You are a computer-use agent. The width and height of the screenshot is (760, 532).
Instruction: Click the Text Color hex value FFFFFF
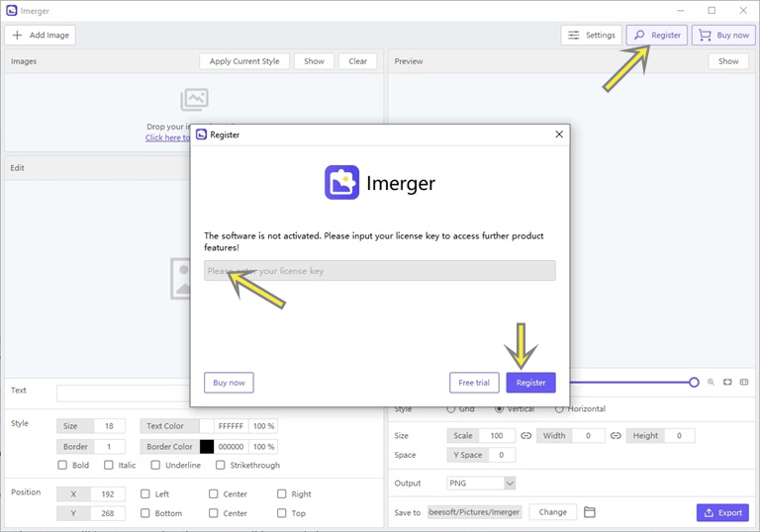(x=231, y=426)
